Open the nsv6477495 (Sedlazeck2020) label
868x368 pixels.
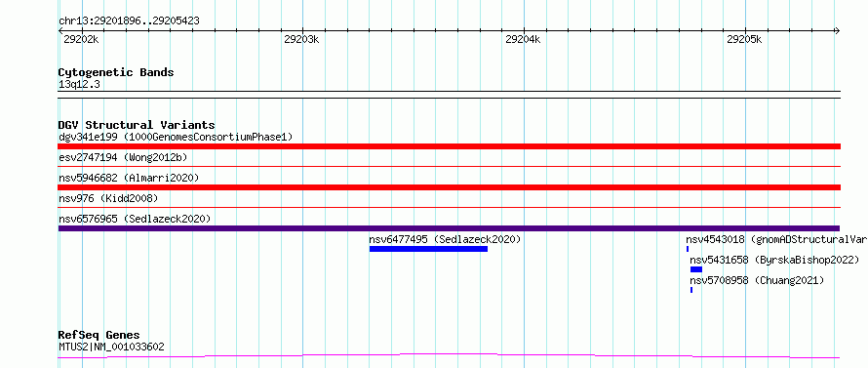point(445,239)
